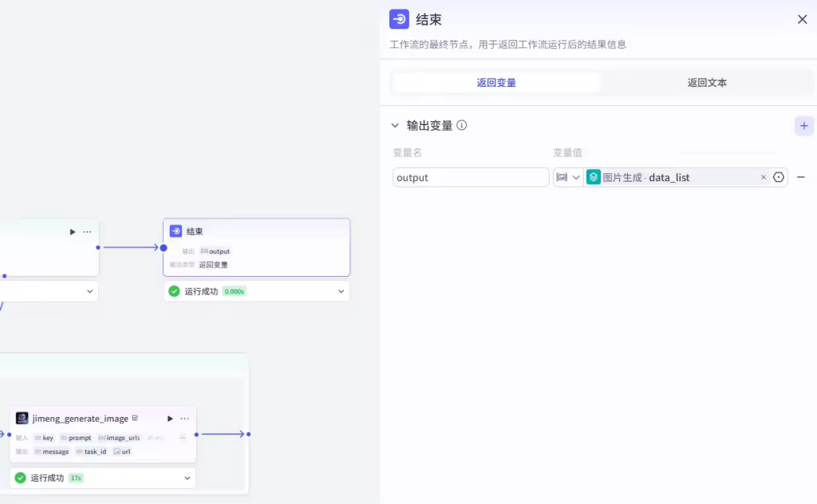Image resolution: width=817 pixels, height=504 pixels.
Task: Open the variable type dropdown
Action: (x=568, y=177)
